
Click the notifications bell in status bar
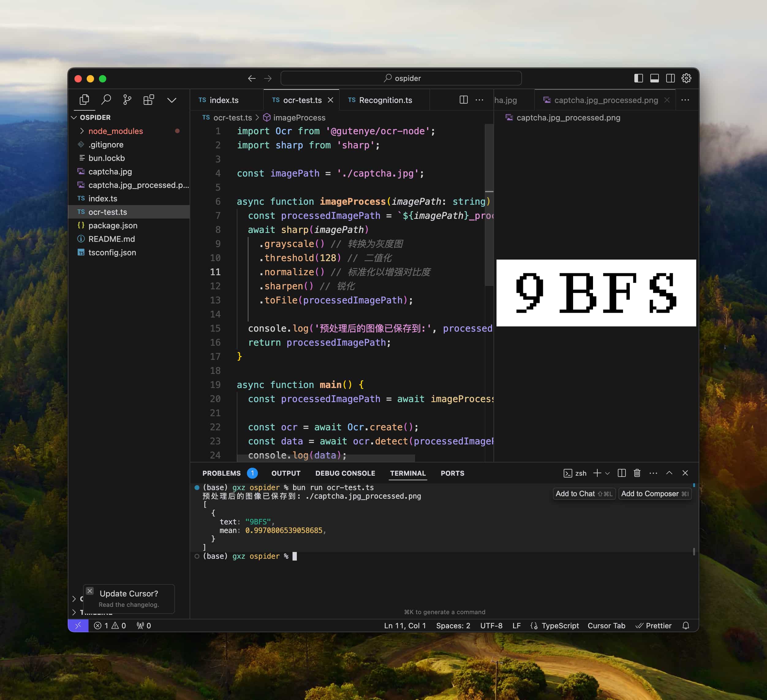pyautogui.click(x=686, y=626)
